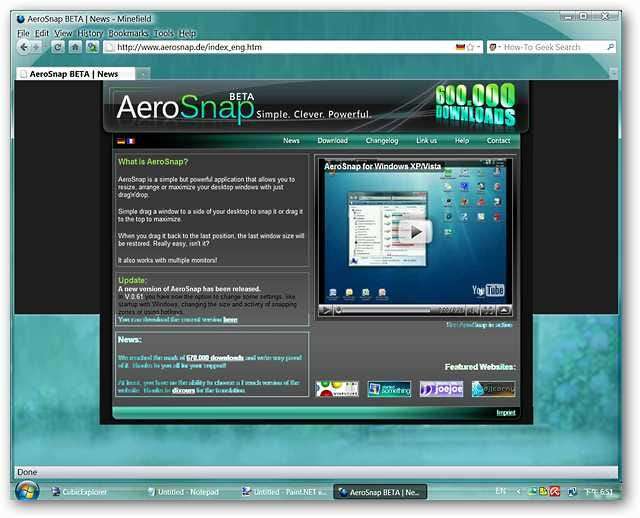Image resolution: width=640 pixels, height=518 pixels.
Task: Open the 'dixoum' translator link
Action: (x=183, y=390)
